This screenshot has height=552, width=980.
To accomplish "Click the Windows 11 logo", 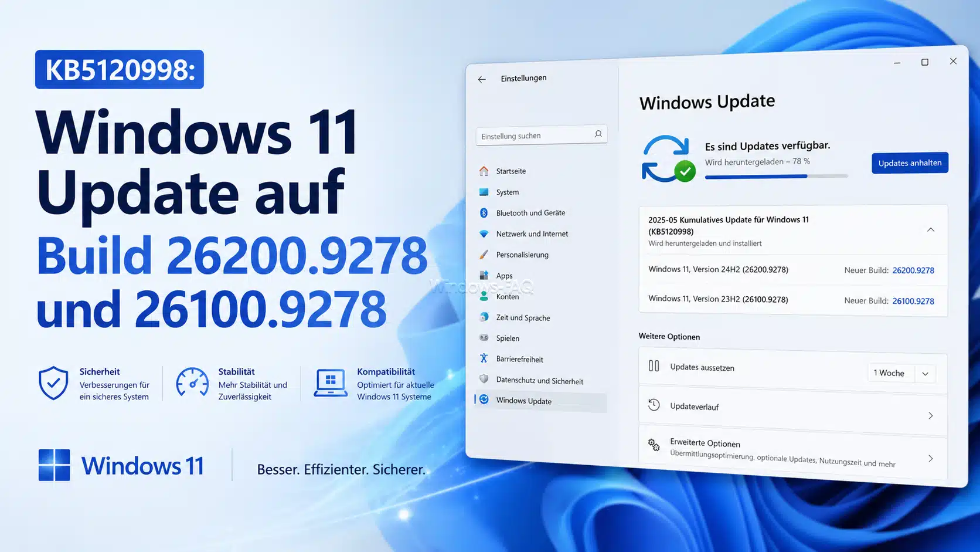I will (x=54, y=465).
